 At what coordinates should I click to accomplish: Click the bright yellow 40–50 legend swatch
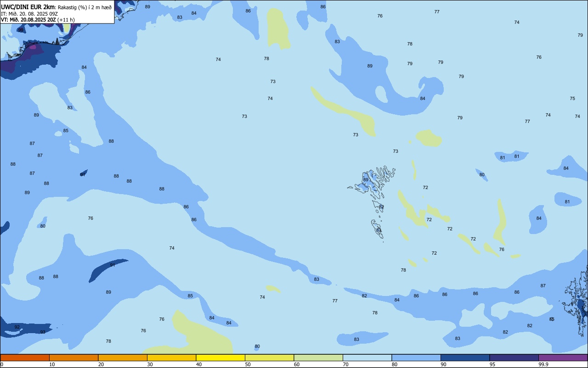(x=220, y=357)
